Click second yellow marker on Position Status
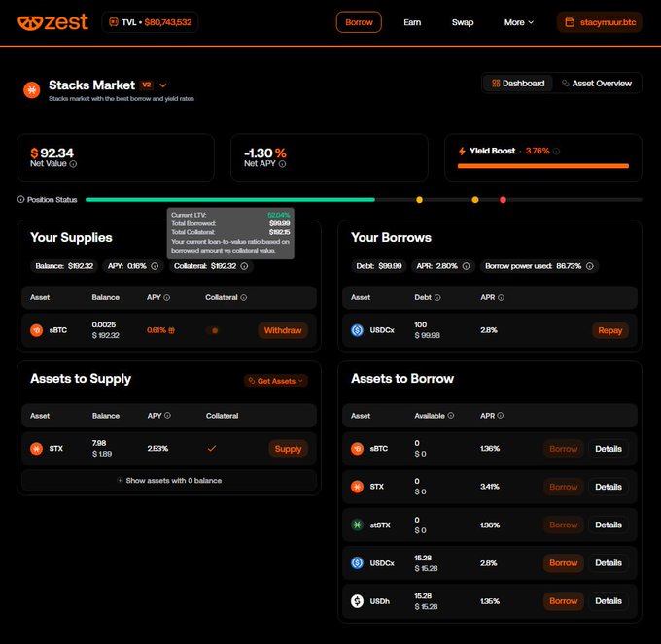This screenshot has height=644, width=661. click(474, 200)
